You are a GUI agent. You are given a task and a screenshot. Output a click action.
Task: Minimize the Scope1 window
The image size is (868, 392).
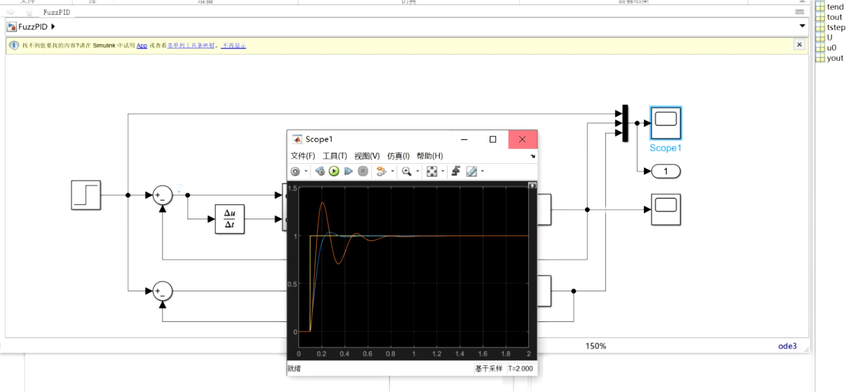coord(463,139)
